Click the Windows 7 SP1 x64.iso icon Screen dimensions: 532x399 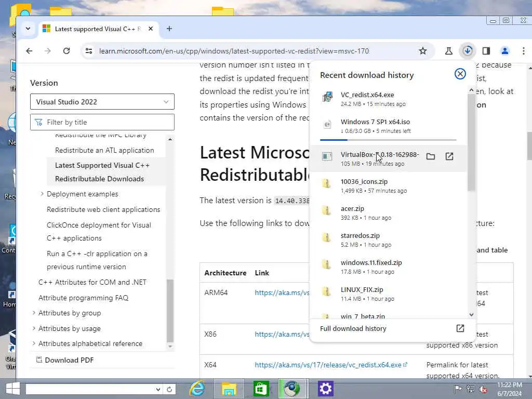click(327, 125)
